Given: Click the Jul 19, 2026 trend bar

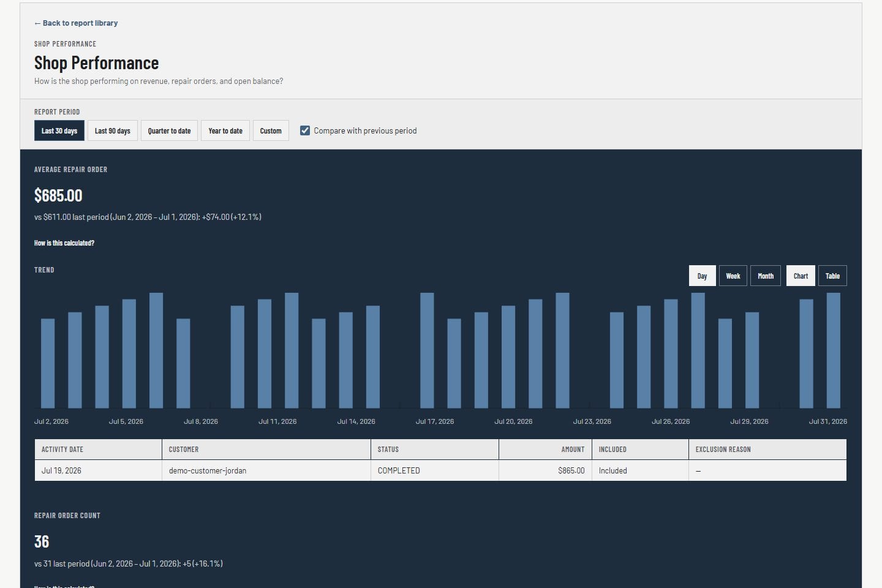Looking at the screenshot, I should (508, 357).
